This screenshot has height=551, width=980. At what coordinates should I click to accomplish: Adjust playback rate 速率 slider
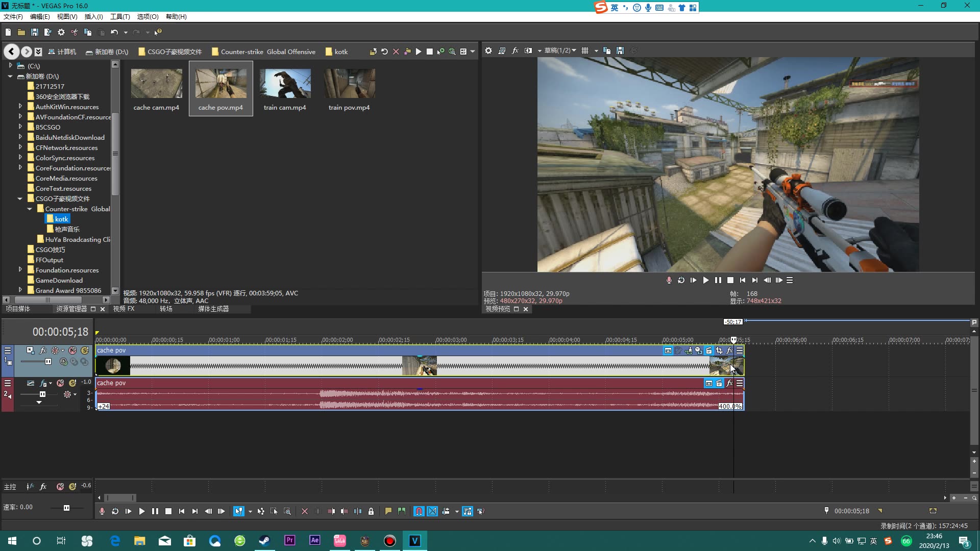tap(66, 508)
